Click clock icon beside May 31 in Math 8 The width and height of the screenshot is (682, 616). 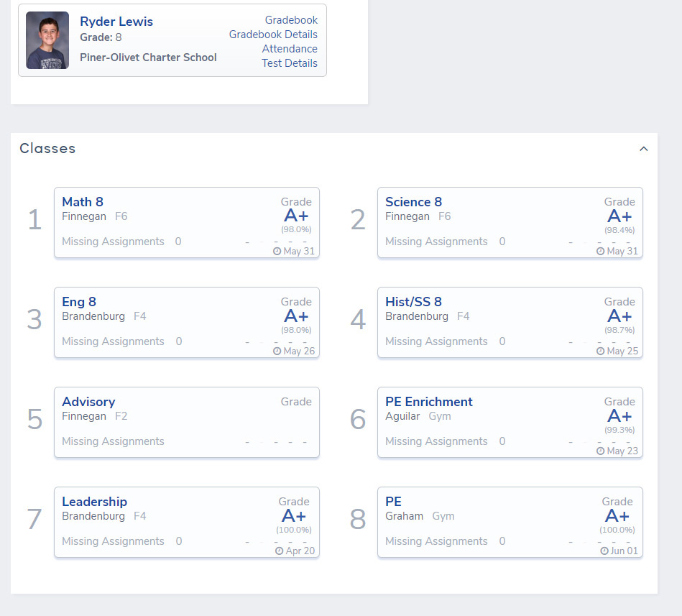pyautogui.click(x=277, y=252)
